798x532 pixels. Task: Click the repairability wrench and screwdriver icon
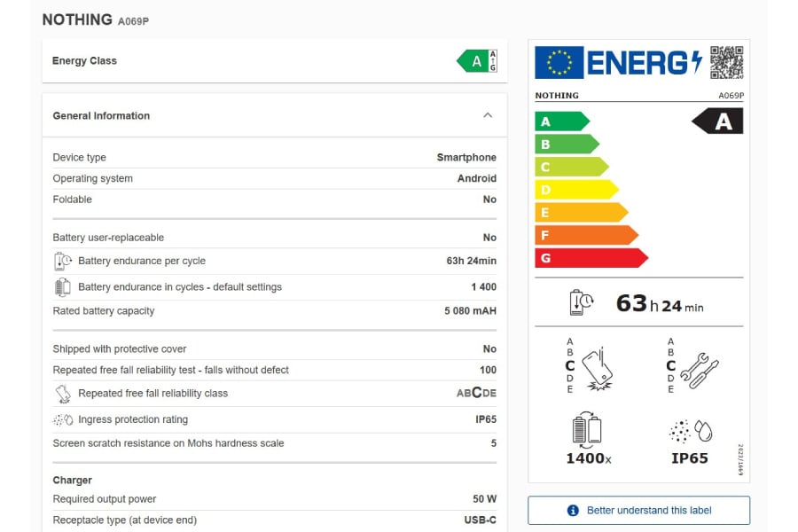point(699,367)
